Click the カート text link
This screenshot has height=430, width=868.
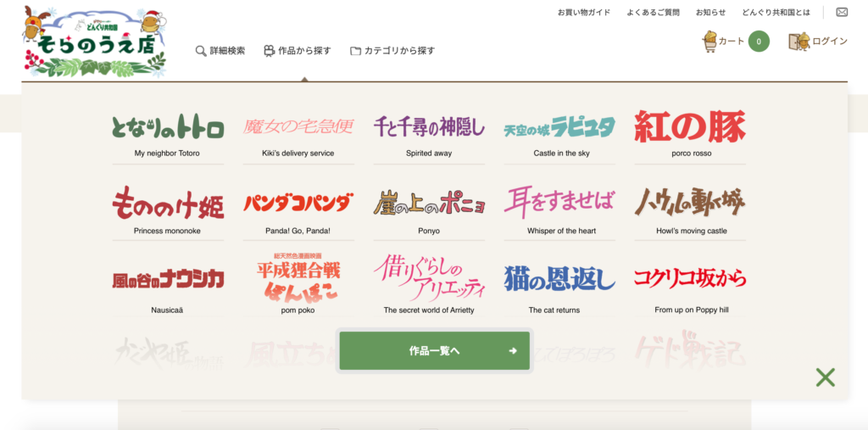pyautogui.click(x=732, y=42)
